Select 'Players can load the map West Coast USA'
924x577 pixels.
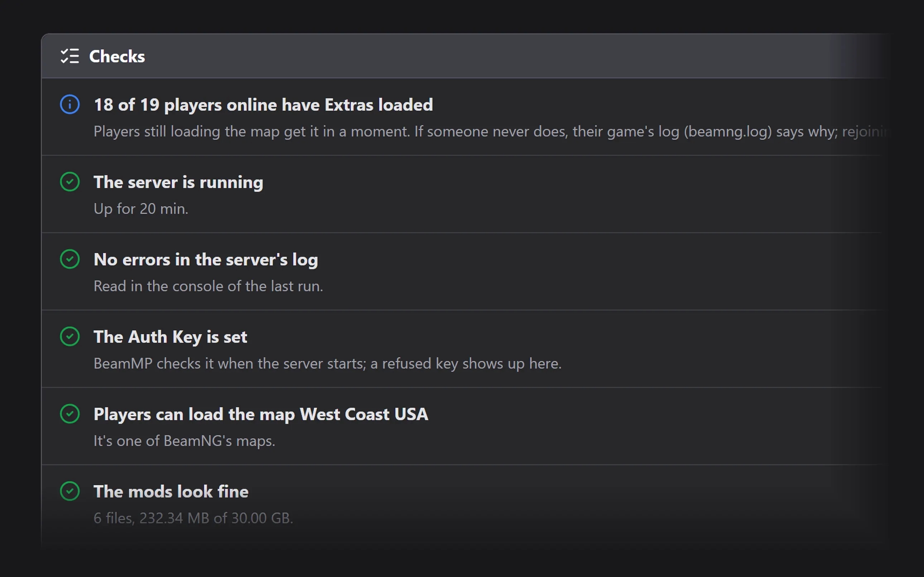coord(261,414)
